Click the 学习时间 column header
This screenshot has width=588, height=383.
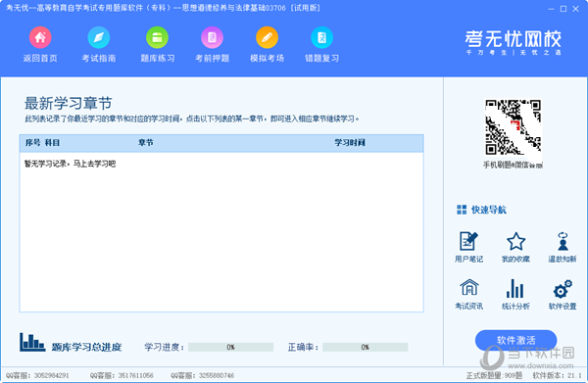pyautogui.click(x=350, y=142)
